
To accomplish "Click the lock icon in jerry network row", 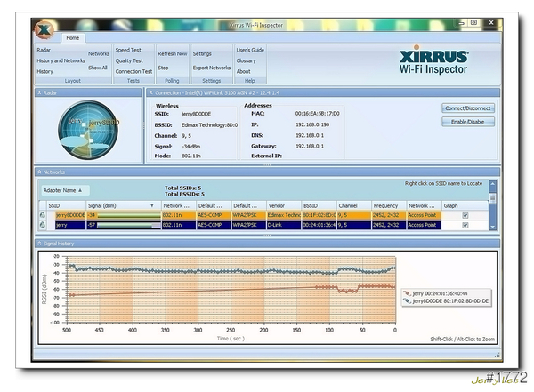I will 42,226.
